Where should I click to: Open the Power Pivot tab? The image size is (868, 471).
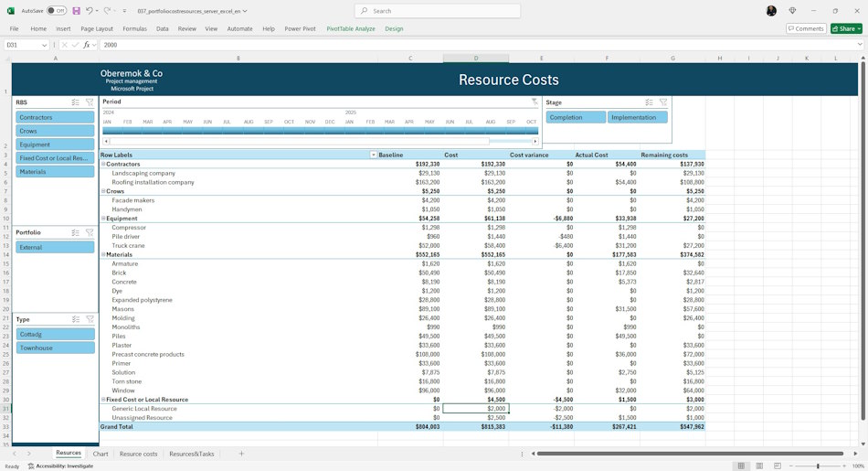(x=300, y=29)
